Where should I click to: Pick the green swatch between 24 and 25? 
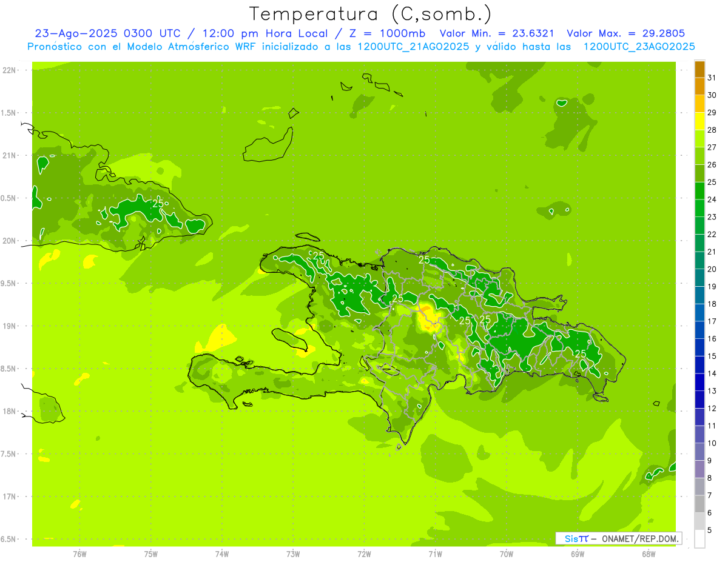(x=699, y=190)
